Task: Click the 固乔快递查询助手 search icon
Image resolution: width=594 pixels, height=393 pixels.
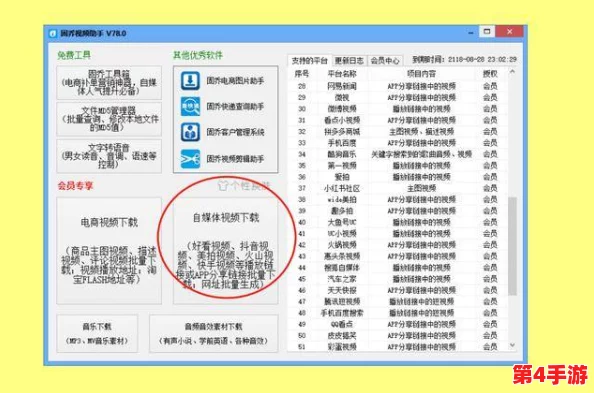Action: tap(190, 106)
